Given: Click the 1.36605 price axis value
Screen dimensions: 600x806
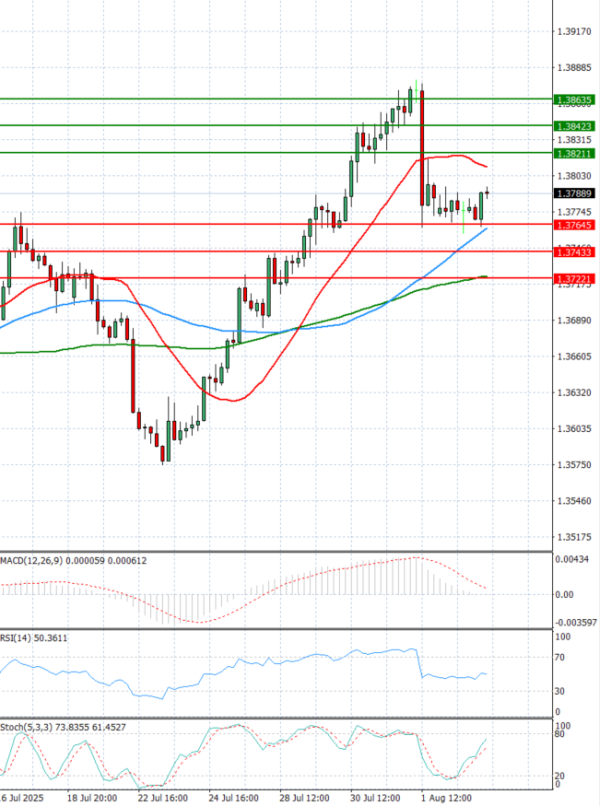Looking at the screenshot, I should click(x=574, y=356).
